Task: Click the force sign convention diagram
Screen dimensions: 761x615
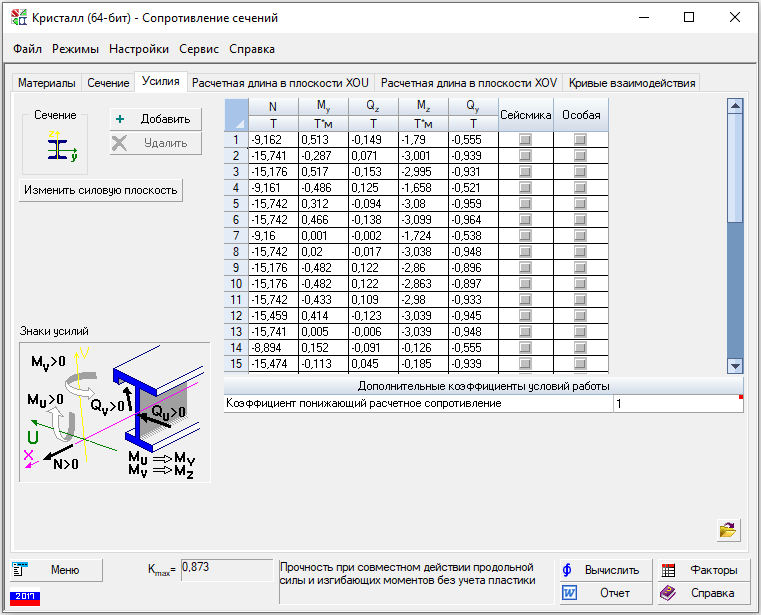Action: tap(113, 410)
